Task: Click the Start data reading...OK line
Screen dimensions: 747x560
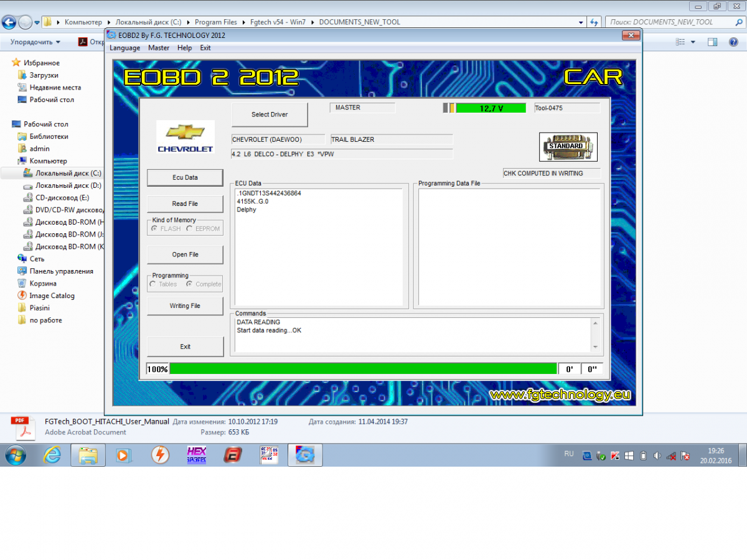Action: tap(269, 330)
